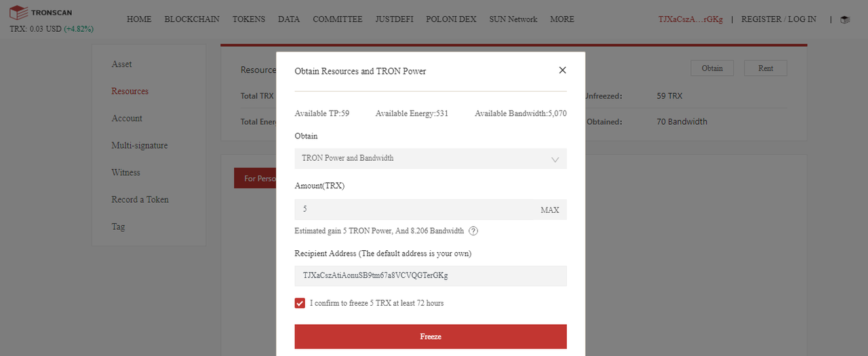Click the Obtain button on the background page
The image size is (868, 356).
(x=712, y=68)
